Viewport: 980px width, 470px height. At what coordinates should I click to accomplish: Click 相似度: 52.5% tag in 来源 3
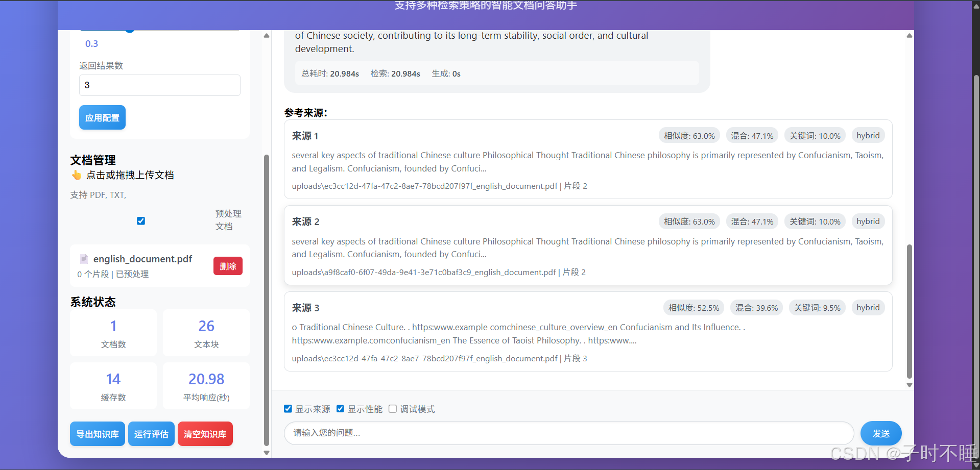(694, 308)
